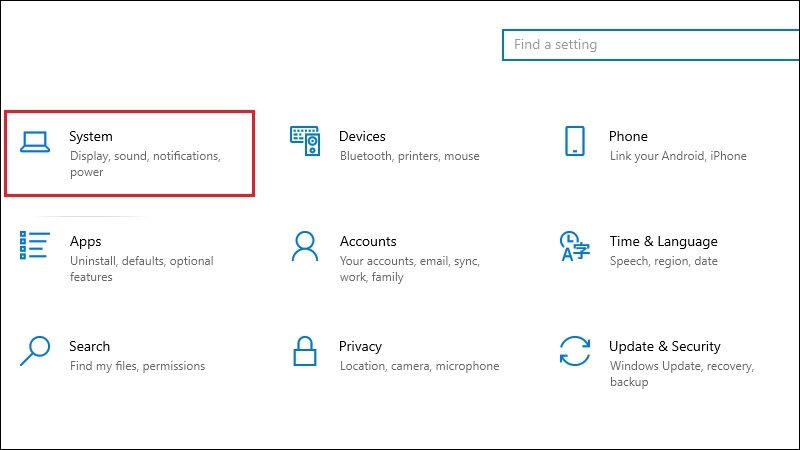Click 'Windows Update, recovery, backup' description

tap(682, 374)
